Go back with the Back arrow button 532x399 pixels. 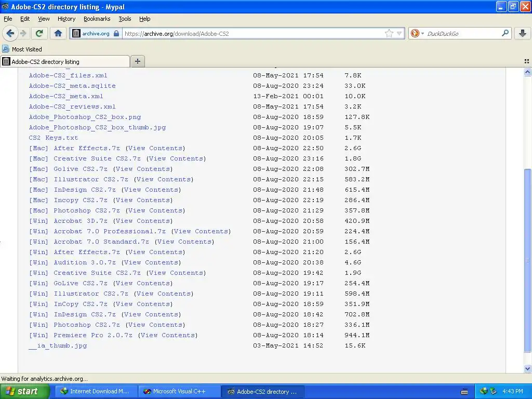click(10, 33)
